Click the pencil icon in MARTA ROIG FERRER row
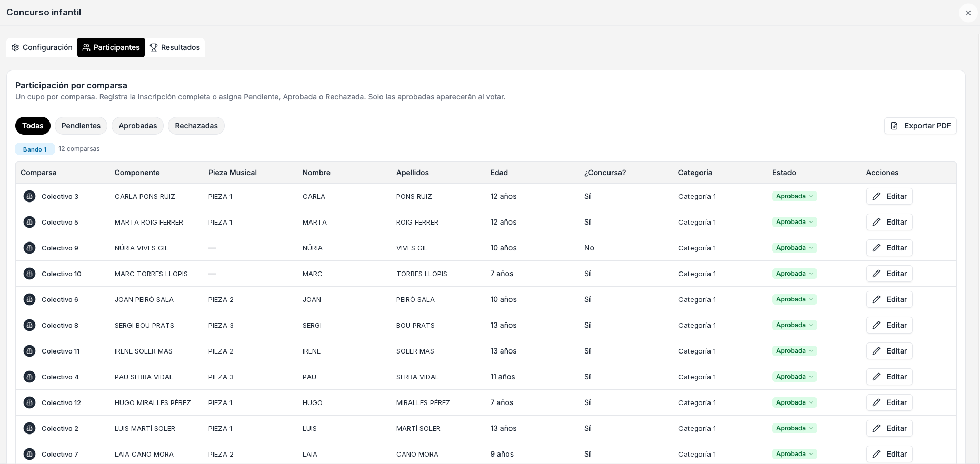 (876, 222)
